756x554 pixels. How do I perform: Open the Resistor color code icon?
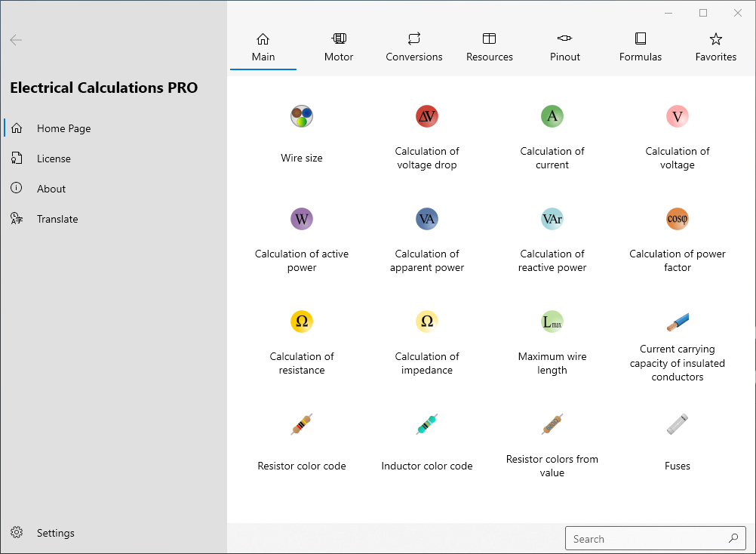coord(302,424)
